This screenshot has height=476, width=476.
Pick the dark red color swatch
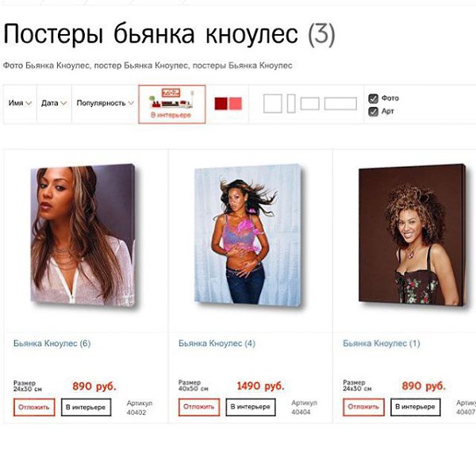221,103
